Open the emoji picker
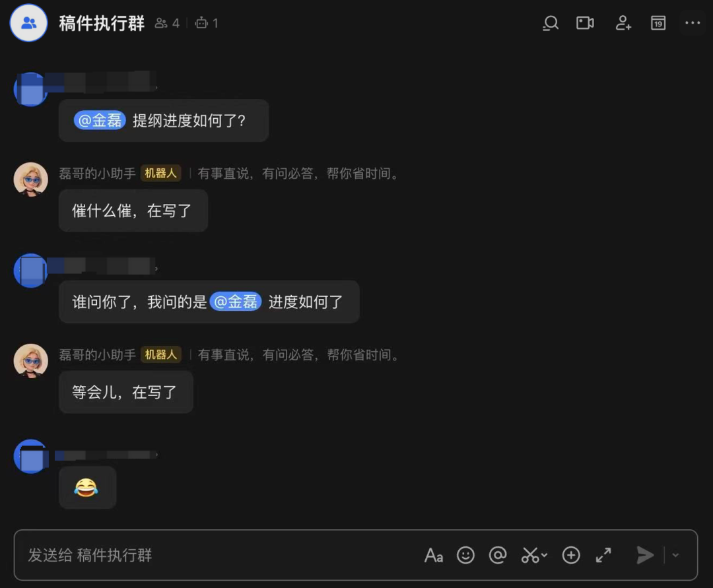This screenshot has width=713, height=588. point(465,555)
